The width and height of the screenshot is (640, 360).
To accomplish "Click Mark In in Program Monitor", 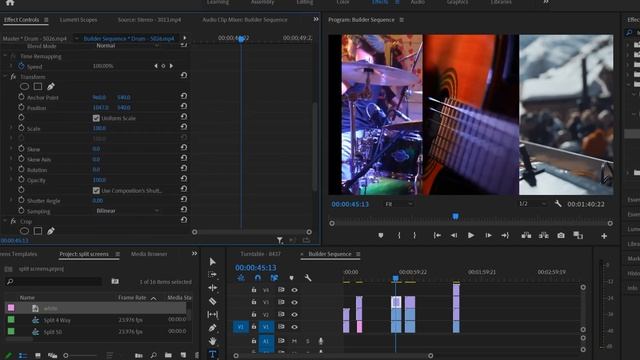I will coord(399,236).
